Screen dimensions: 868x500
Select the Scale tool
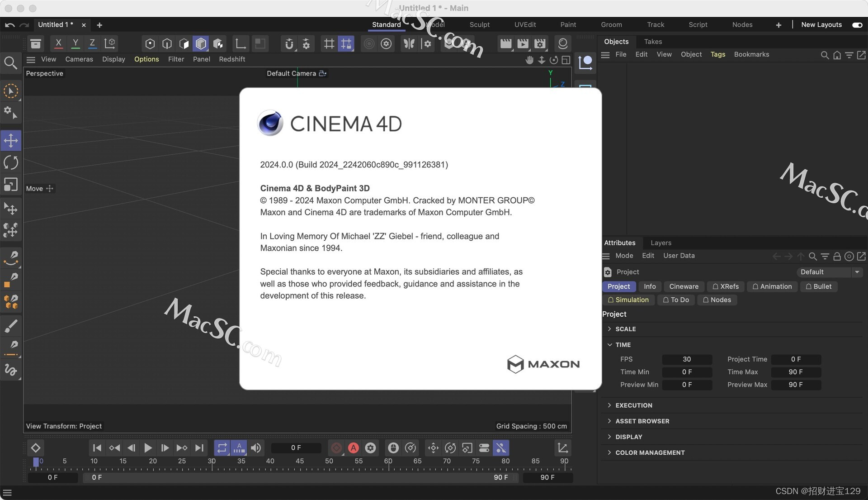pos(11,185)
